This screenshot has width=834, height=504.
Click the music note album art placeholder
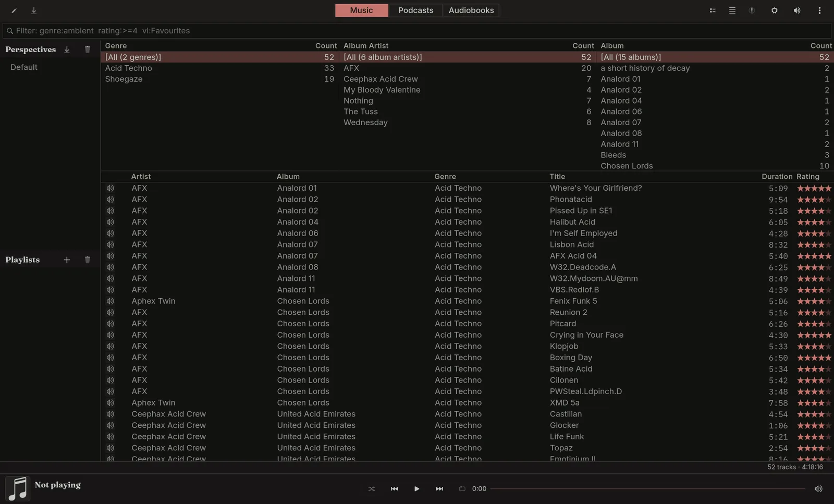click(18, 488)
